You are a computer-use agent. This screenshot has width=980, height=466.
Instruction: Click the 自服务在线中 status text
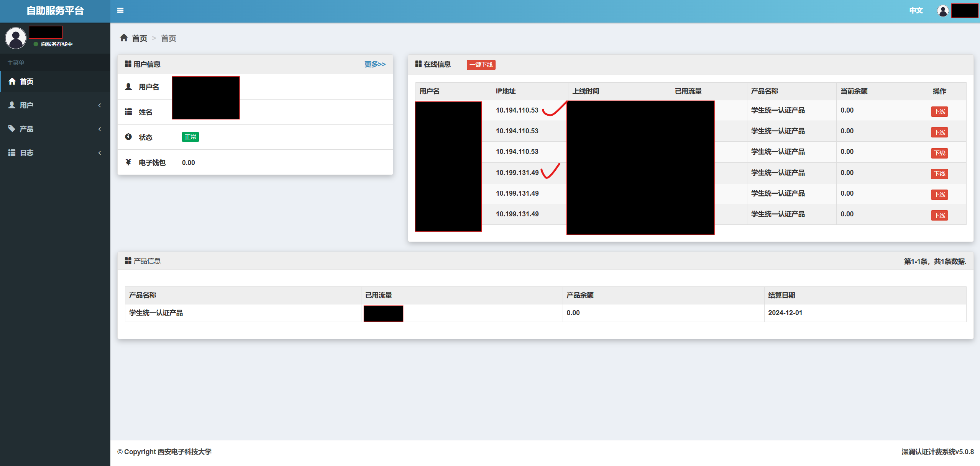point(57,44)
